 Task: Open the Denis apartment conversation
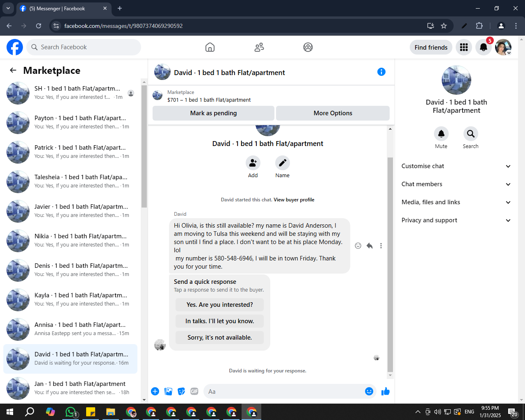pos(71,270)
